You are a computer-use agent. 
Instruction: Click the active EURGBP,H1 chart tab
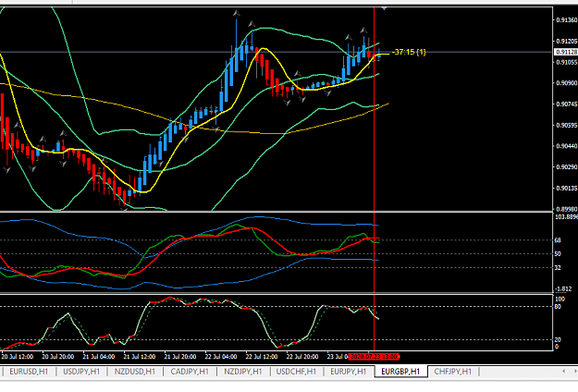(400, 372)
